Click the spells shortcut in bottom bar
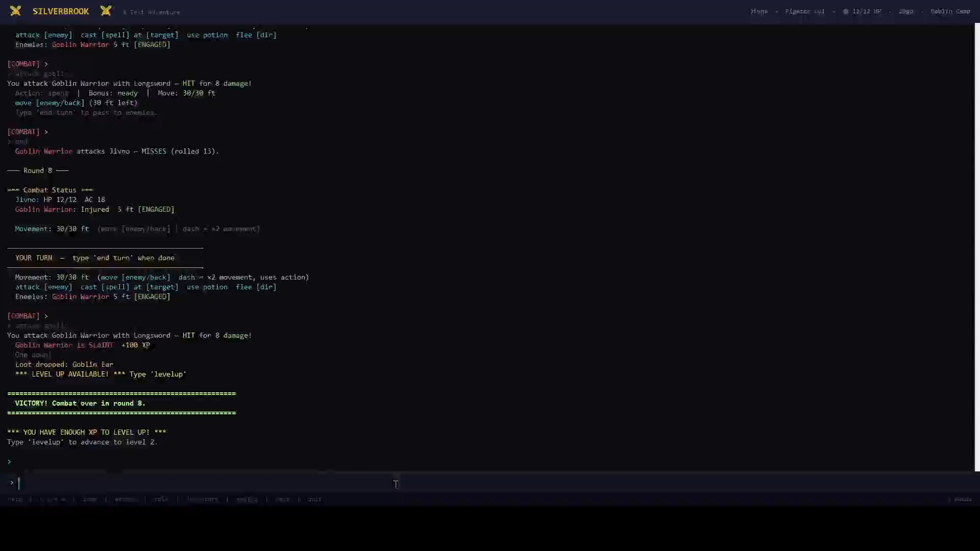The height and width of the screenshot is (551, 980). point(247,499)
